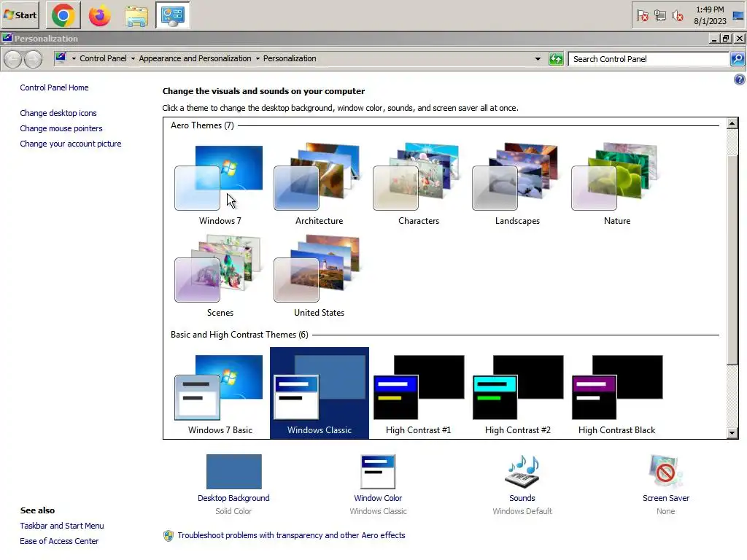Click the address bar computer icon
Screen dimensions: 747x560
[61, 58]
